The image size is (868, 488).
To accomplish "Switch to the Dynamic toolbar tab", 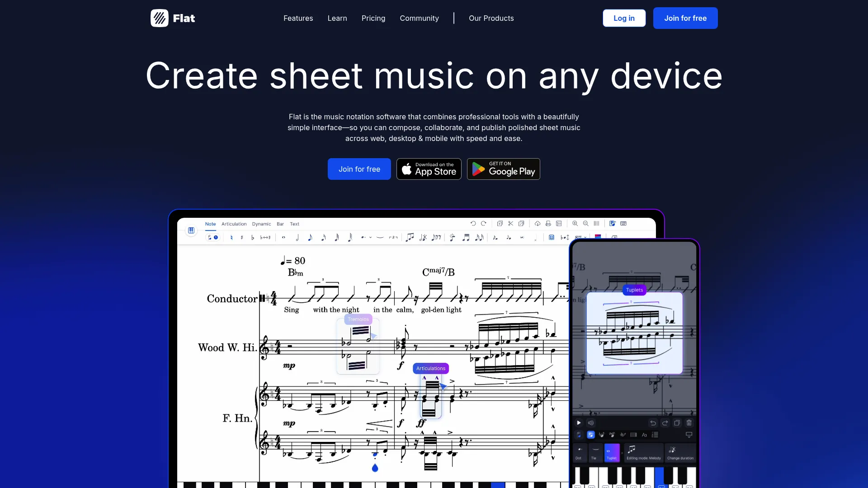I will coord(262,224).
